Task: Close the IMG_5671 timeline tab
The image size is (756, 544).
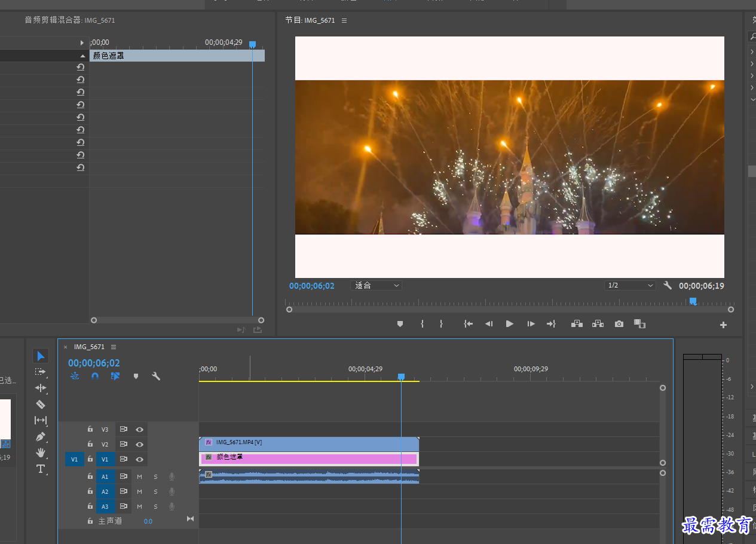Action: (x=65, y=347)
